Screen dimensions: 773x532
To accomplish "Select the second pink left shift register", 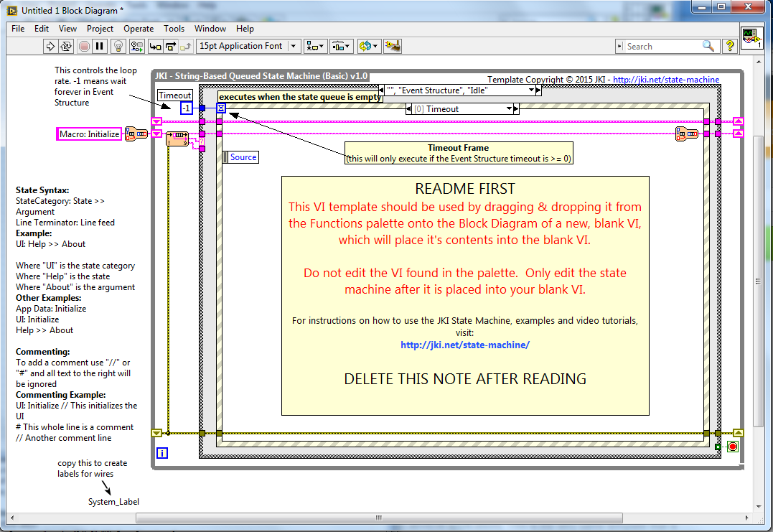I will [156, 134].
